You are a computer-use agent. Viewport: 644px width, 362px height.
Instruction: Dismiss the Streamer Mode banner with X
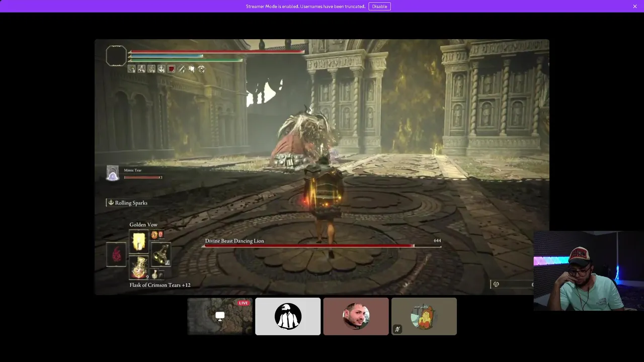pos(635,7)
